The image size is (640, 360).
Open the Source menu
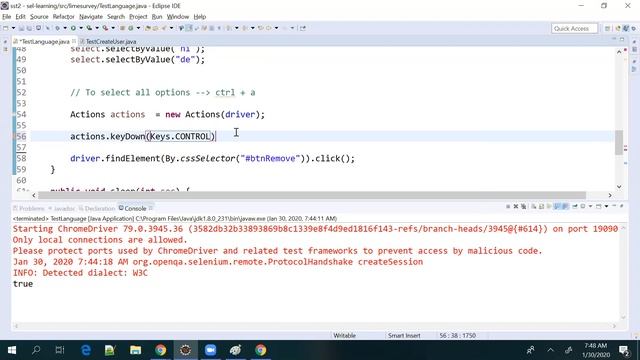[39, 17]
